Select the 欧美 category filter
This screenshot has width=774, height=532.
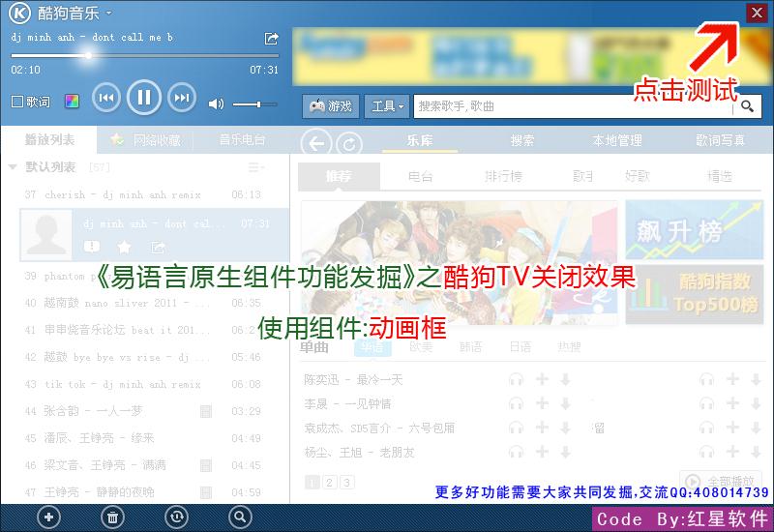(421, 347)
